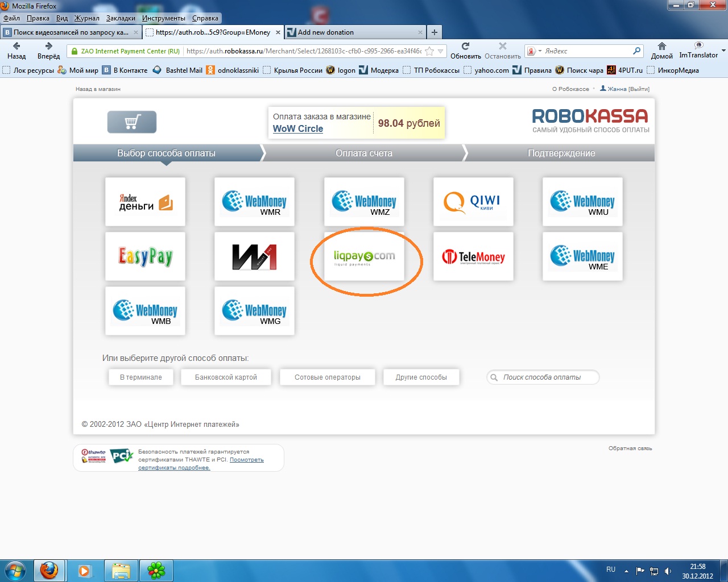Bookmark this page with star icon
The height and width of the screenshot is (582, 728).
pos(429,51)
